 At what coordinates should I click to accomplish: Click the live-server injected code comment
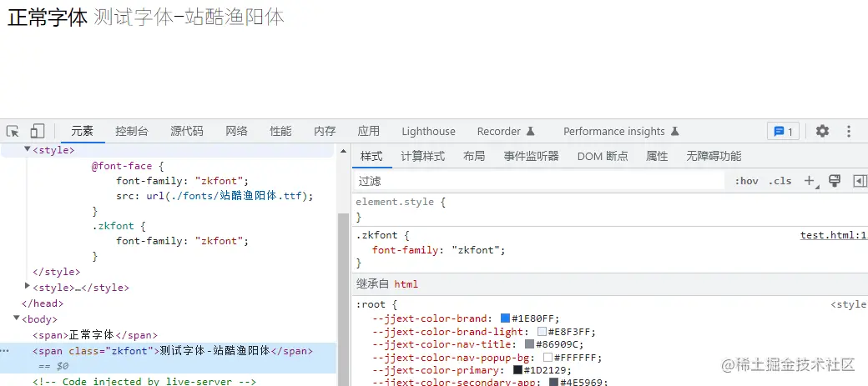(144, 381)
